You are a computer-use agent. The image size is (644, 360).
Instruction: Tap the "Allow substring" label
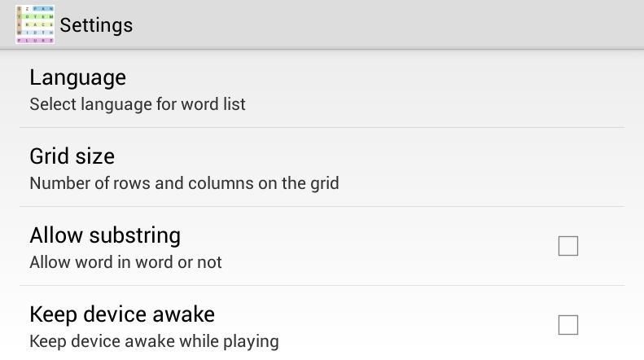(105, 235)
